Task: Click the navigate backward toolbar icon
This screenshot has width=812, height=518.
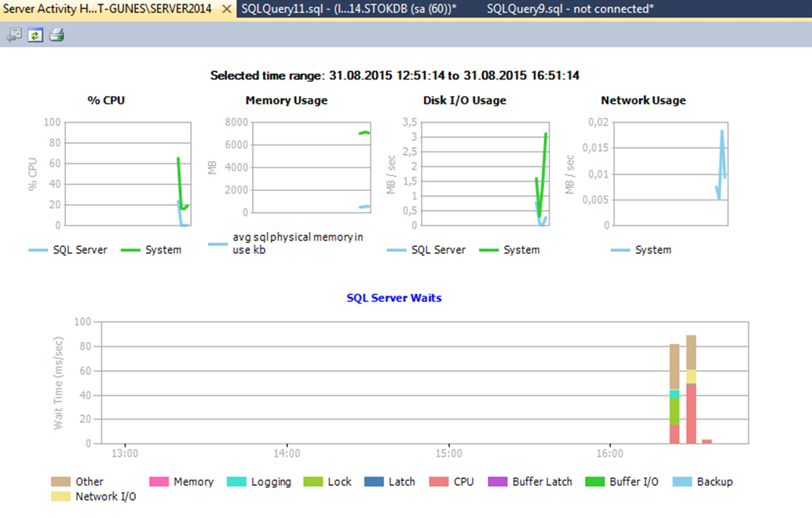Action: pos(14,35)
